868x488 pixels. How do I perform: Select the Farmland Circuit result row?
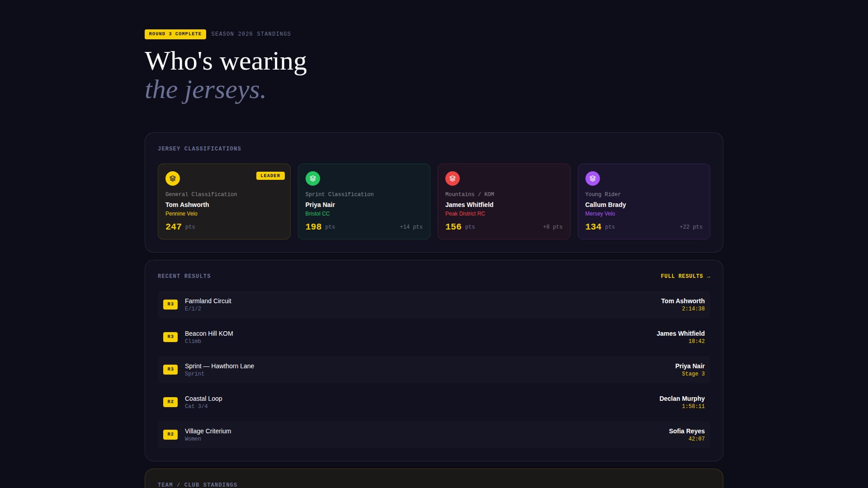click(434, 305)
